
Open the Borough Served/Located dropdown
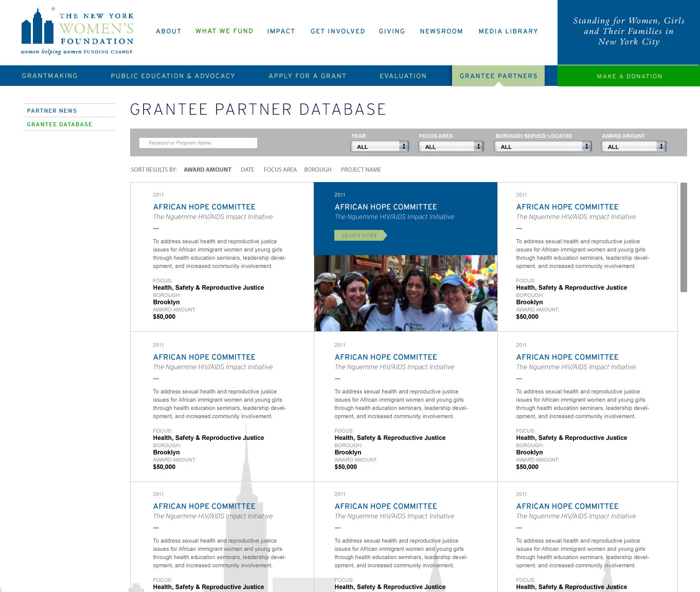pos(543,147)
